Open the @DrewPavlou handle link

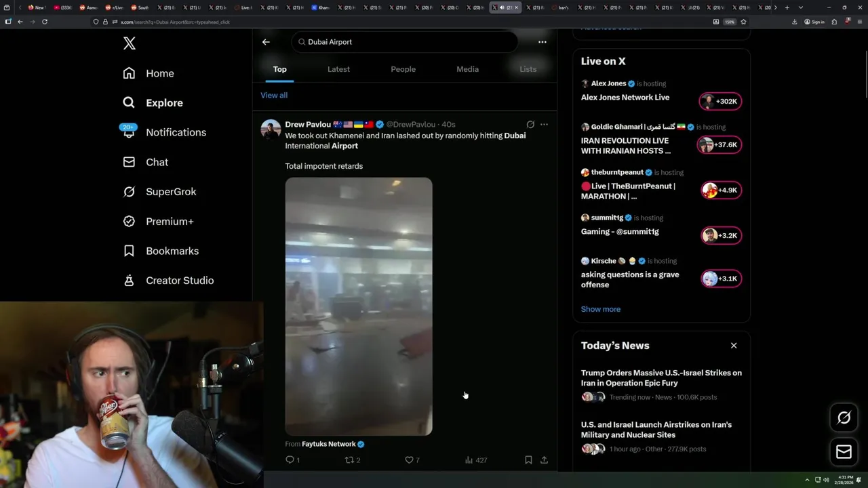coord(411,125)
